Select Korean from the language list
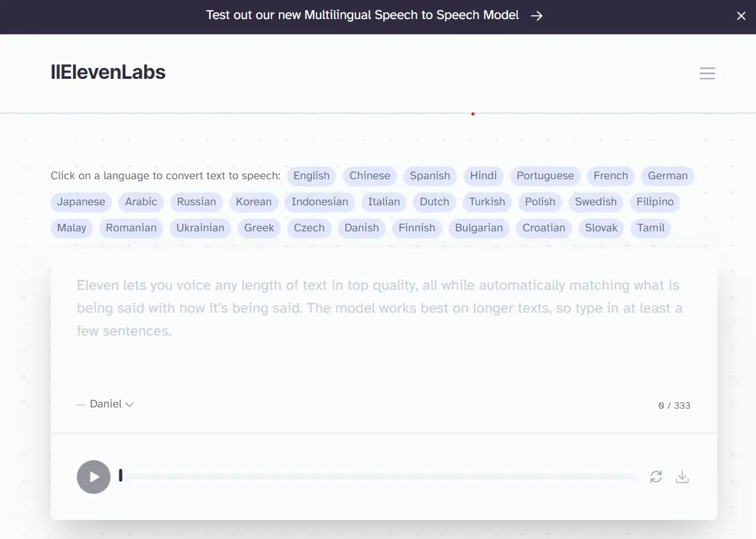 253,201
